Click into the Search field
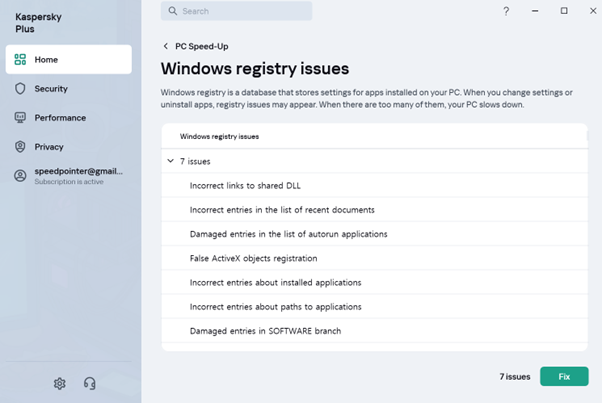602x403 pixels. [236, 11]
